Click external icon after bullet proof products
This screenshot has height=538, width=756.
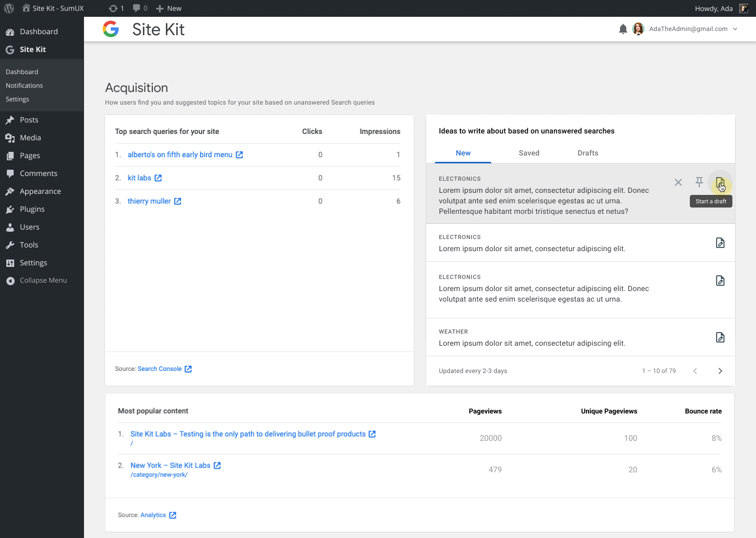[x=372, y=434]
